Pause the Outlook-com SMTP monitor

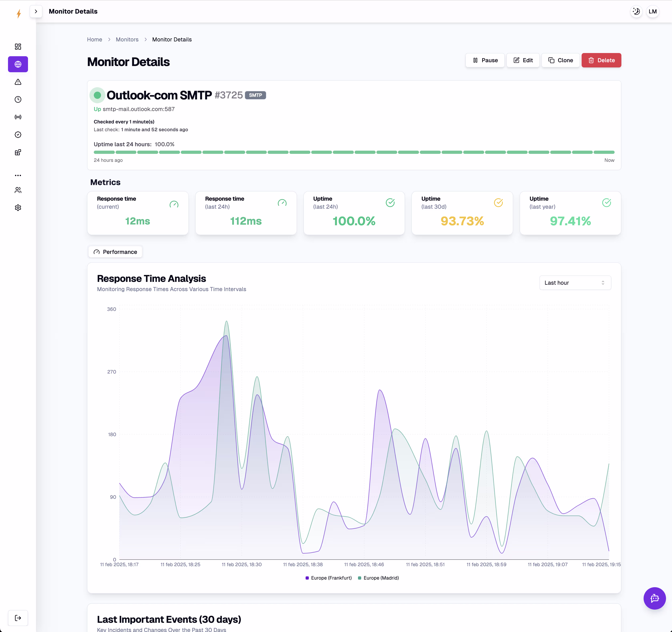(x=485, y=60)
